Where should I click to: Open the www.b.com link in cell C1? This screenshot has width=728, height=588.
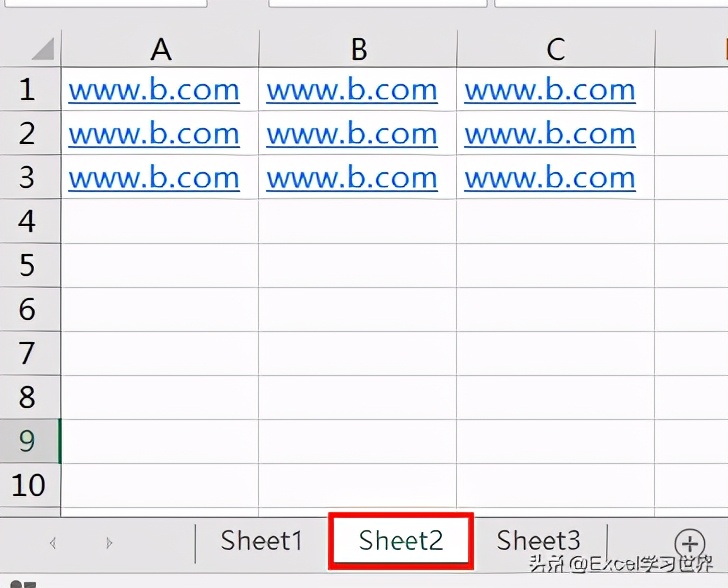click(x=550, y=90)
